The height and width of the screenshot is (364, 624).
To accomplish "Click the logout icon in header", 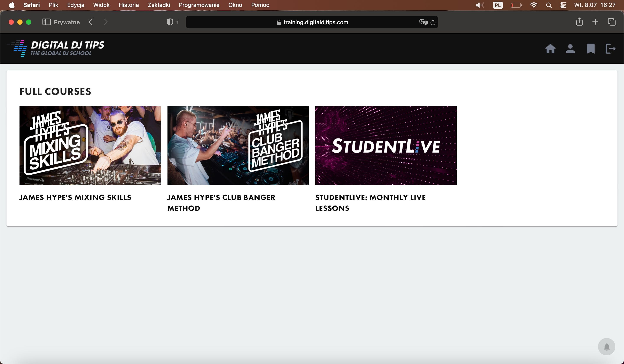I will coord(610,49).
